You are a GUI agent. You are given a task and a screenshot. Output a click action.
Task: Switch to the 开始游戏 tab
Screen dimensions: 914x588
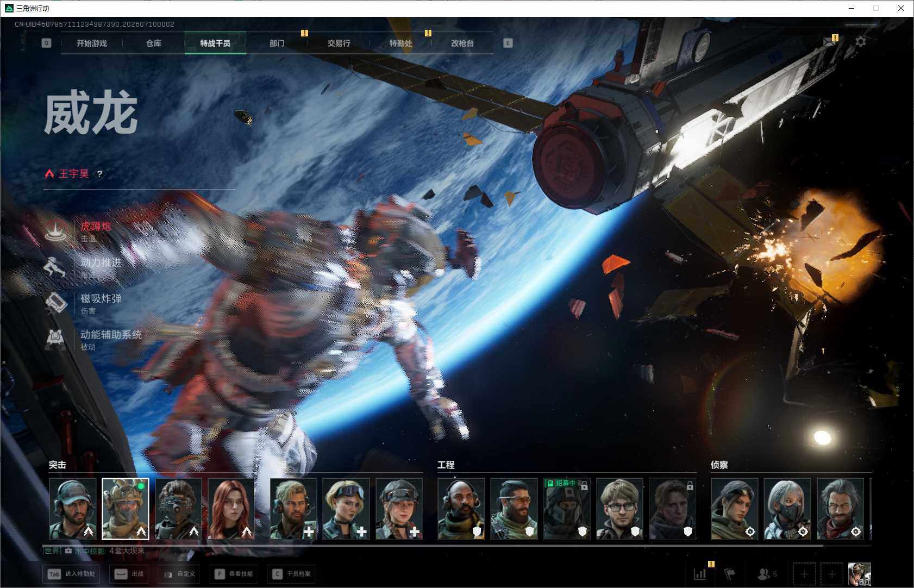coord(92,43)
